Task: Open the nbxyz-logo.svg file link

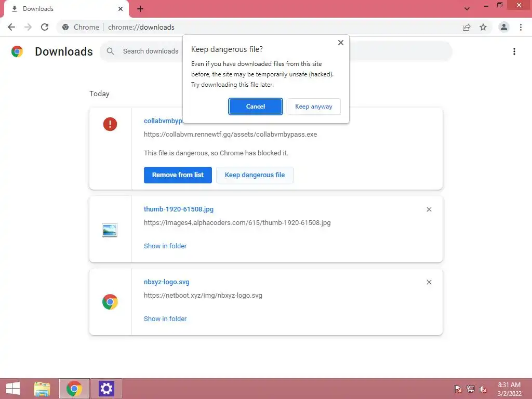Action: pyautogui.click(x=167, y=282)
